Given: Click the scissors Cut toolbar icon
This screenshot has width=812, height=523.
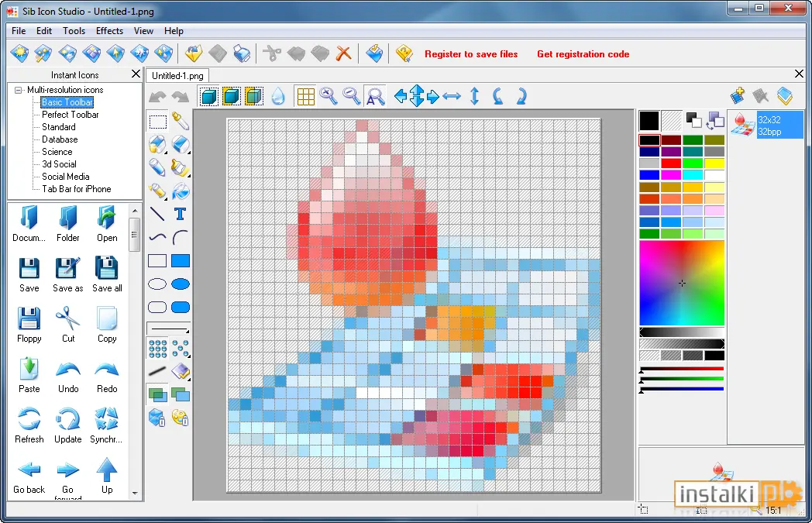Looking at the screenshot, I should (272, 53).
